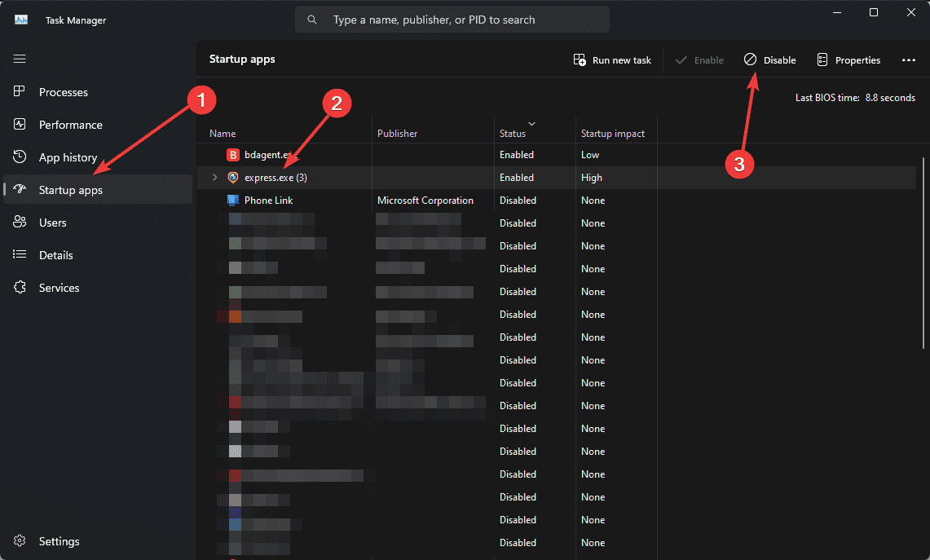Click the Performance graph icon

point(20,124)
